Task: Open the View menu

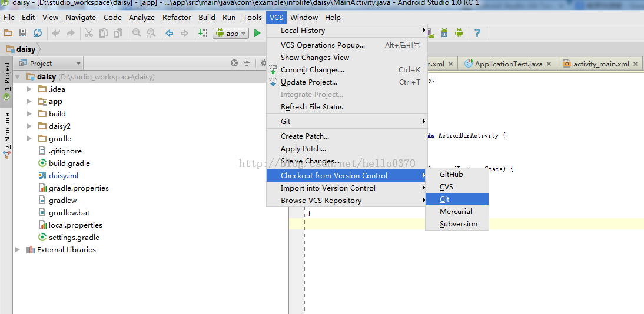Action: click(50, 18)
